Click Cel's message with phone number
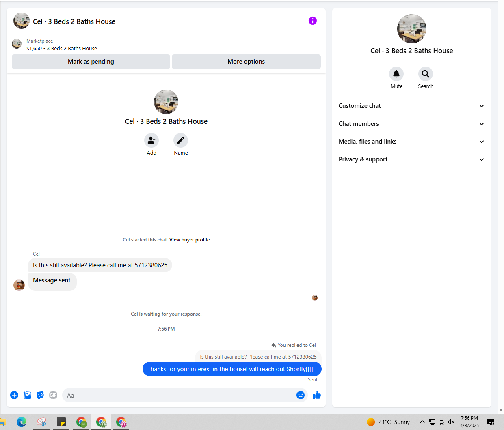This screenshot has height=430, width=504. [100, 265]
